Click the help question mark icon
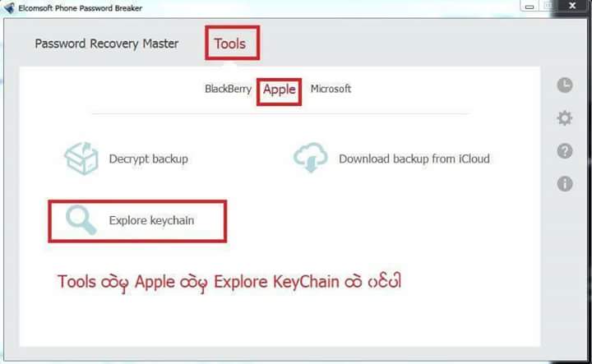592x364 pixels. [x=564, y=151]
